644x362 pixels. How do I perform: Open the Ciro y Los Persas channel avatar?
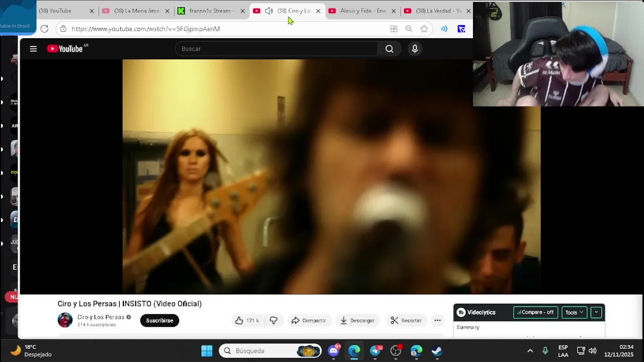(x=65, y=320)
